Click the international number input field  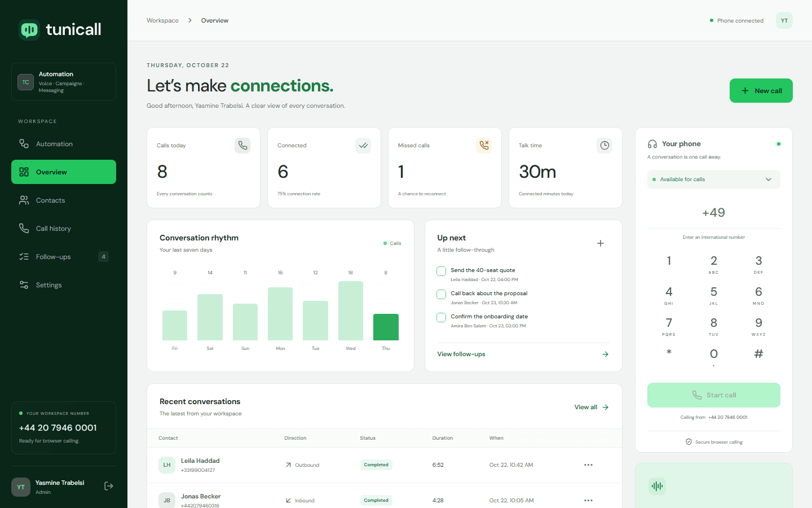tap(714, 213)
